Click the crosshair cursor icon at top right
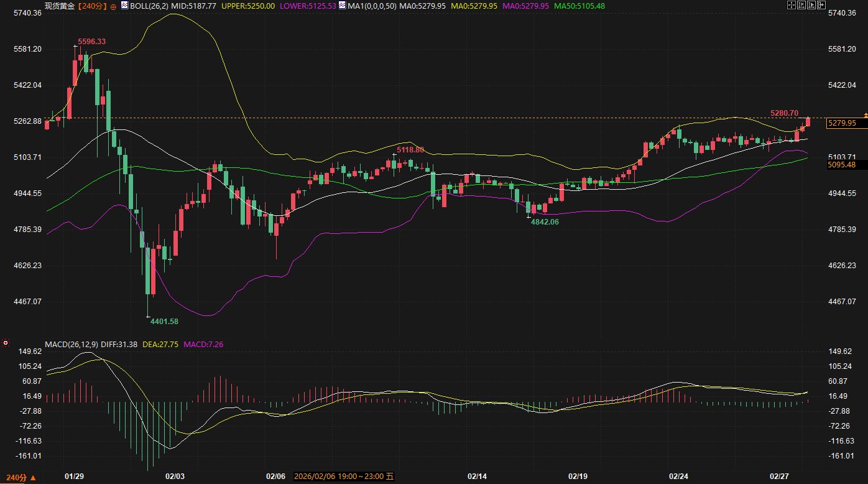The image size is (868, 484). click(x=791, y=6)
